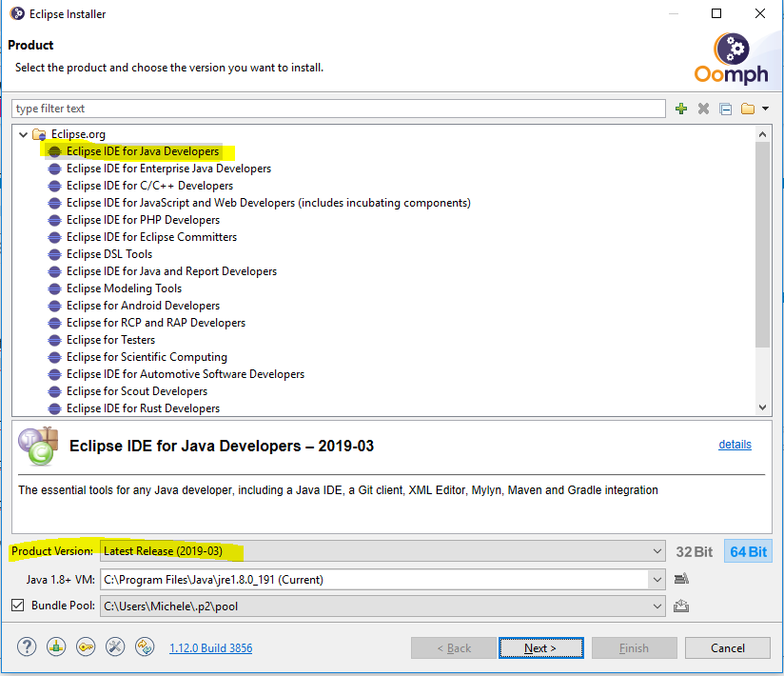784x676 pixels.
Task: Open the Bundle Pool location dropdown
Action: coord(382,606)
